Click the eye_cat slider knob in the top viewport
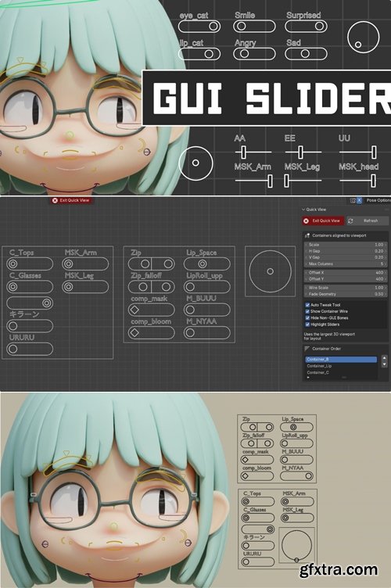 [x=213, y=27]
